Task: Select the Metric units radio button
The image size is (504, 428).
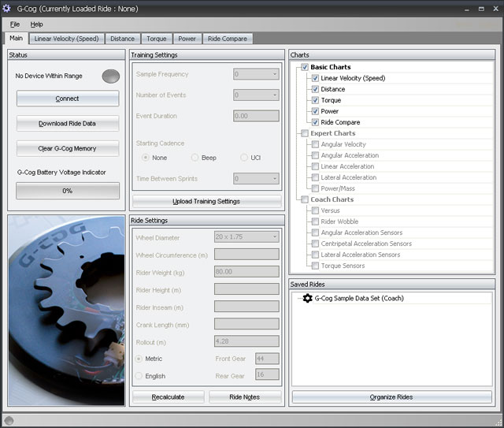Action: (140, 359)
